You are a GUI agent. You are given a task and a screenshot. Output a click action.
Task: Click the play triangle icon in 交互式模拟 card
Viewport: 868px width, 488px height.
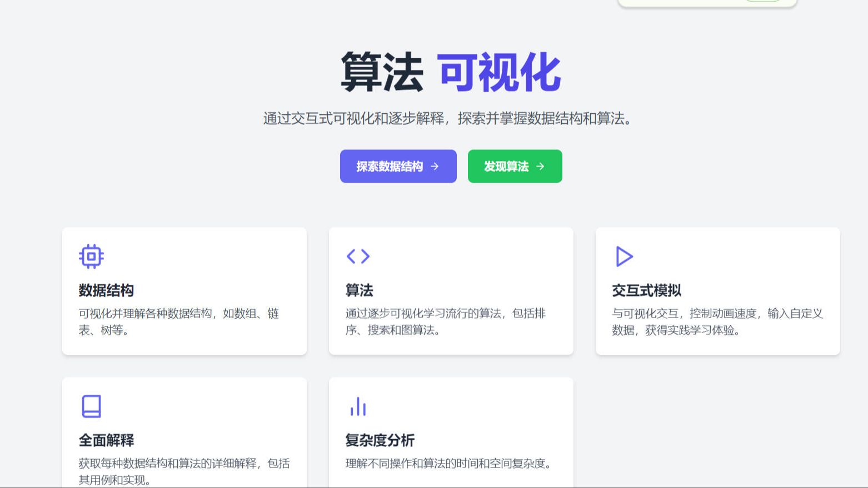pos(624,256)
